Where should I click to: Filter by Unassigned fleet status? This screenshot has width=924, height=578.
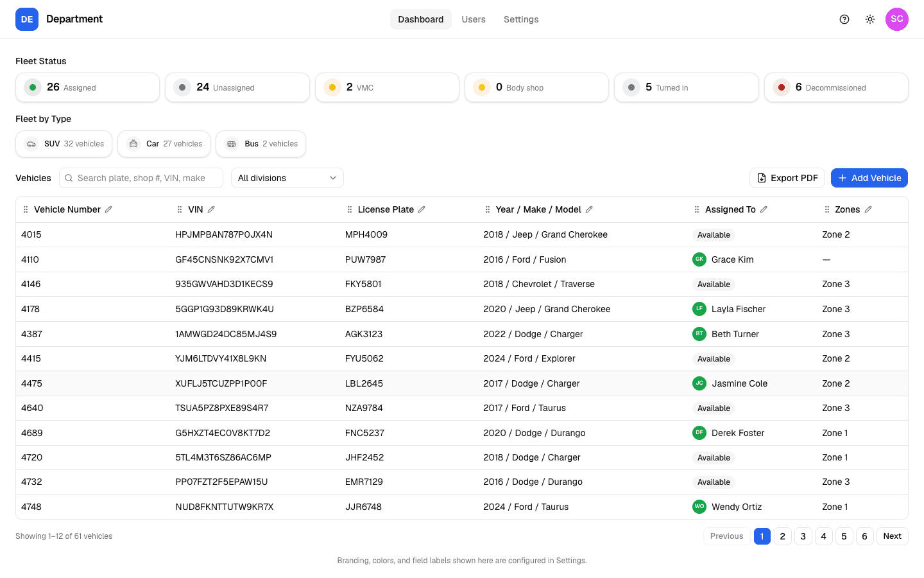click(x=237, y=87)
